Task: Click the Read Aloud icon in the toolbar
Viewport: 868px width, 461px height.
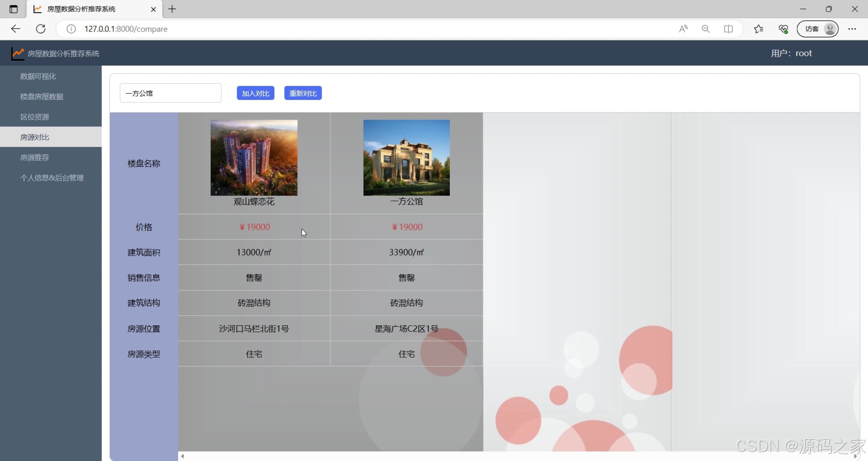Action: (x=683, y=29)
